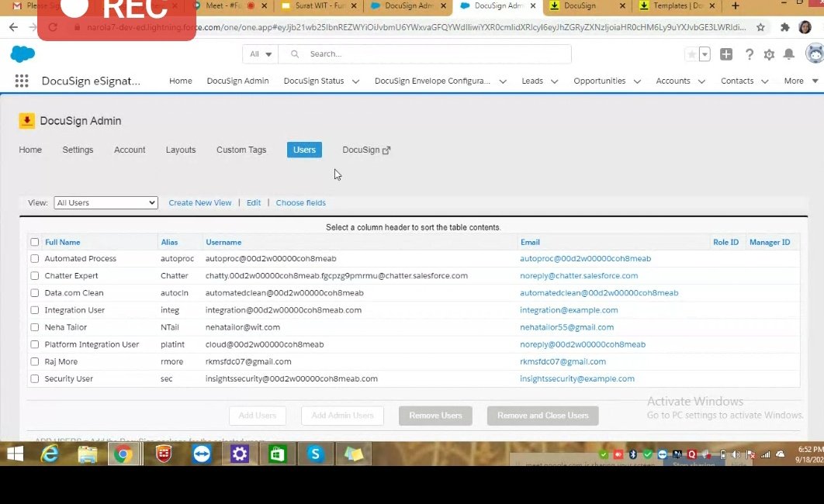Open the global actions plus icon
The height and width of the screenshot is (504, 824).
click(x=726, y=54)
